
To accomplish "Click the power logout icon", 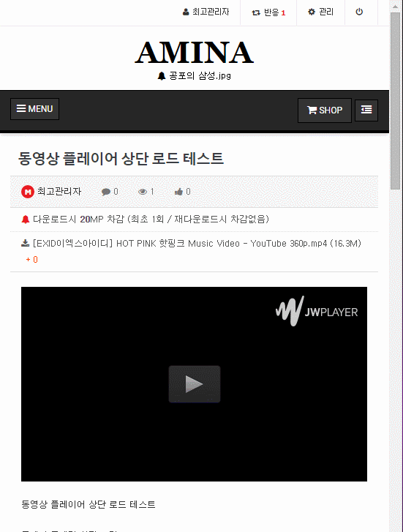I will (x=359, y=12).
